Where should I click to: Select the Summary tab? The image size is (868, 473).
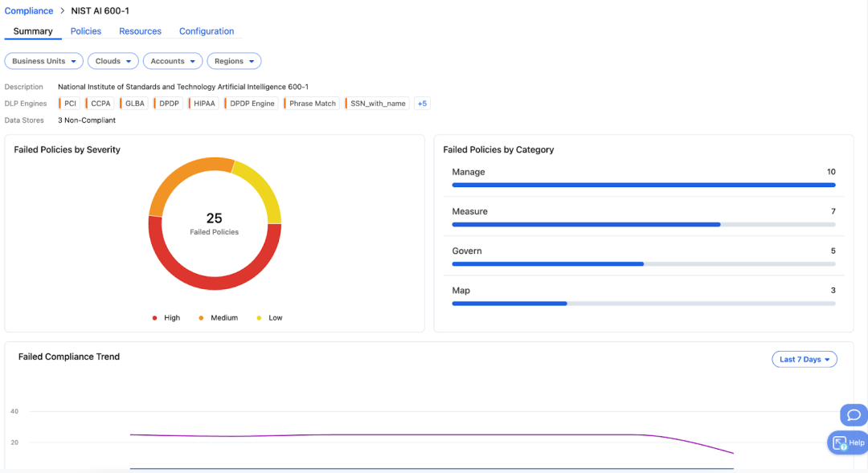click(33, 31)
